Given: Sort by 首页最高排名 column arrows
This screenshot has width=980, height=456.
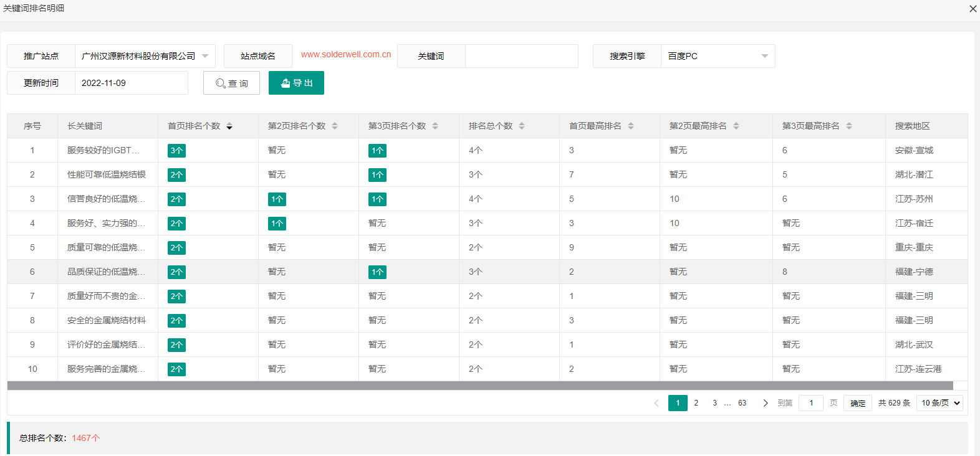Looking at the screenshot, I should pos(631,126).
